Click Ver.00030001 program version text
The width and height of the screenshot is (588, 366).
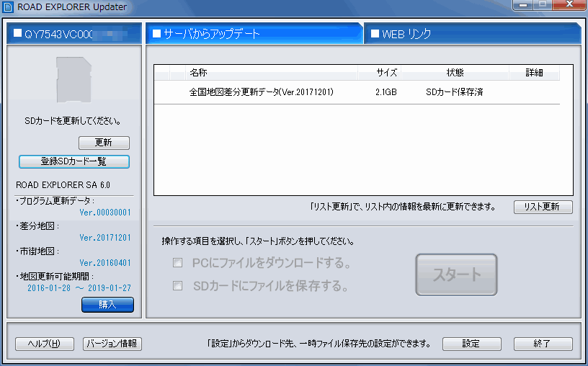pyautogui.click(x=105, y=213)
